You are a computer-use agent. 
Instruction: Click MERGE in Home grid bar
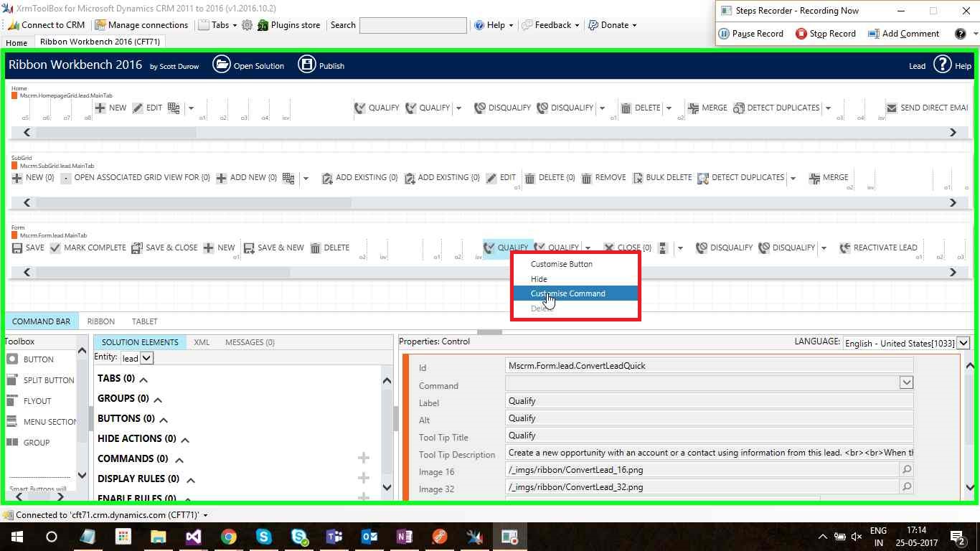pos(707,108)
